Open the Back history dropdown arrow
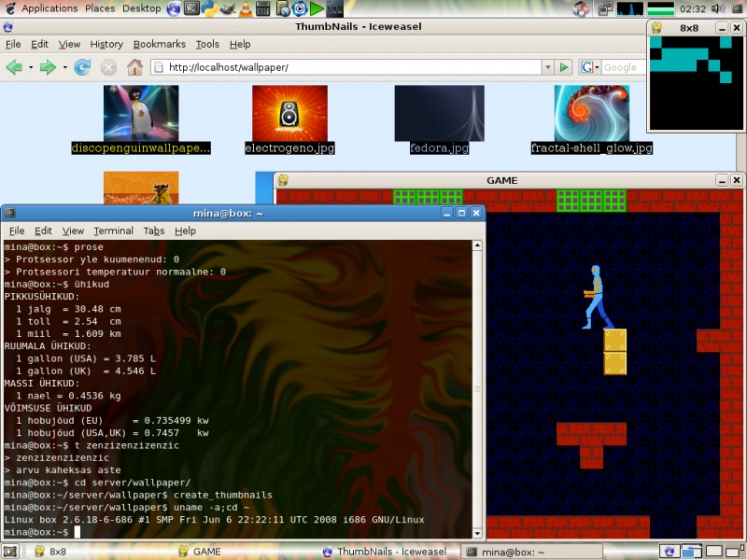This screenshot has width=747, height=560. pyautogui.click(x=31, y=67)
